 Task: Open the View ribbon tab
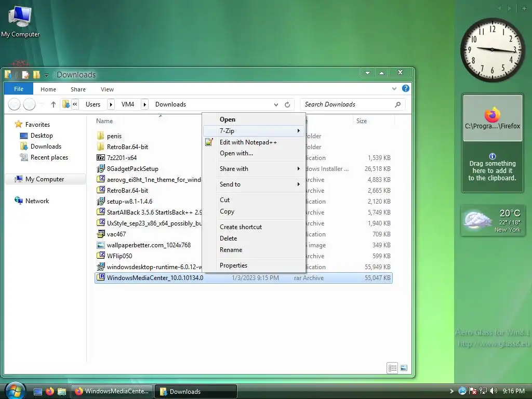(x=107, y=89)
